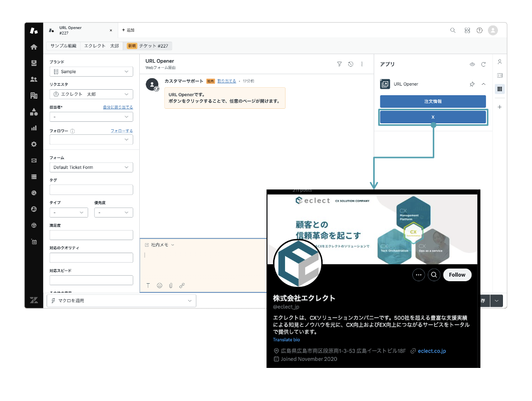Viewport: 532px width, 401px height.
Task: Expand the Brand dropdown showing Sample
Action: [91, 72]
